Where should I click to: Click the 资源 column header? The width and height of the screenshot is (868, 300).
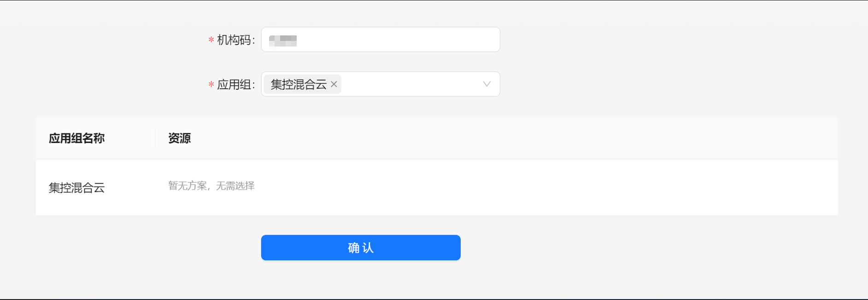coord(179,138)
